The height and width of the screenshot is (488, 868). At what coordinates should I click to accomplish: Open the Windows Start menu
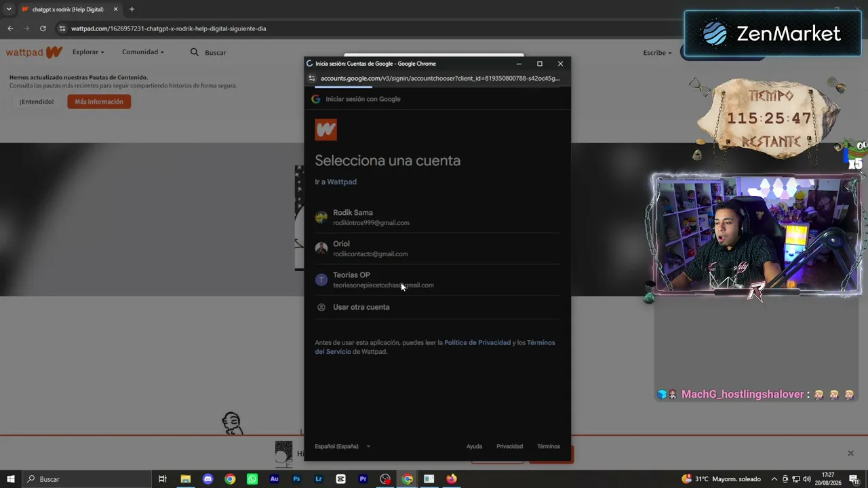click(11, 479)
